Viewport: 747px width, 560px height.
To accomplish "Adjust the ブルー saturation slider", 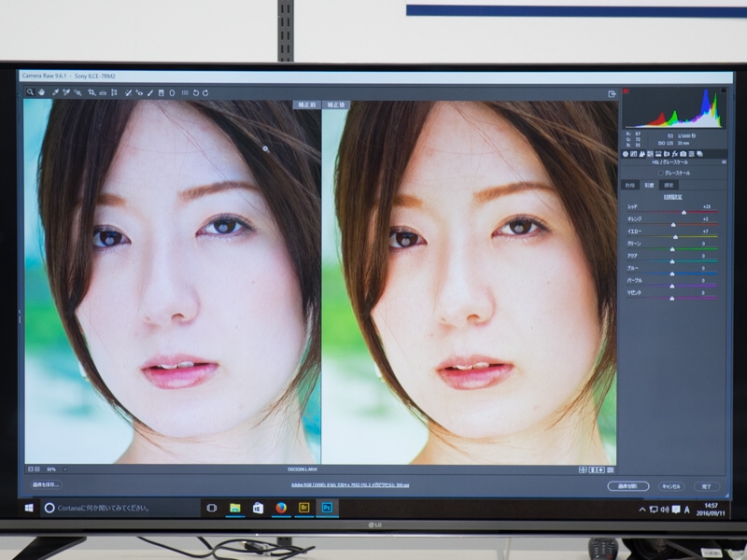I will [672, 273].
